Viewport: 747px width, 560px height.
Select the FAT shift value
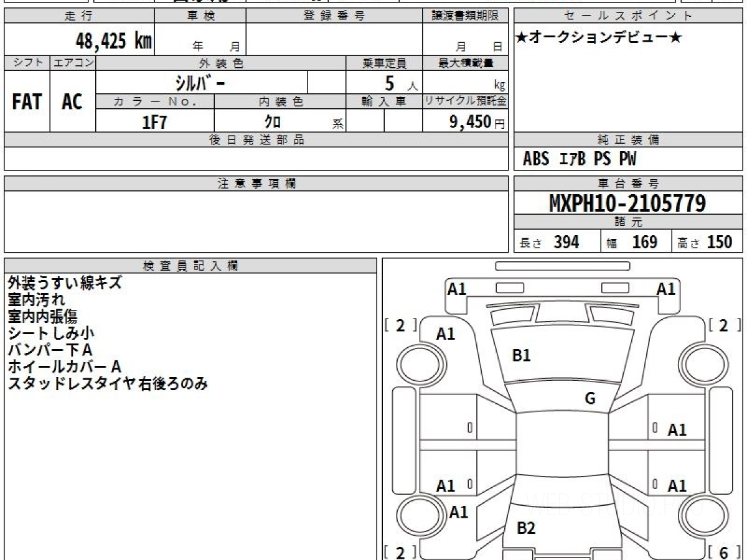coord(27,102)
